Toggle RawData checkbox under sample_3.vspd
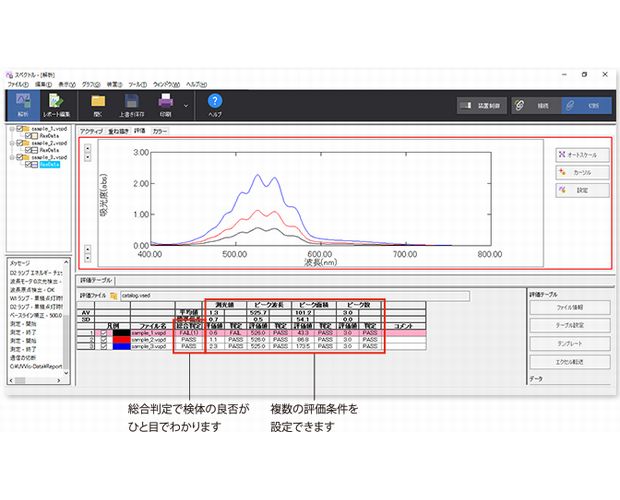This screenshot has width=620, height=500. coord(28,164)
